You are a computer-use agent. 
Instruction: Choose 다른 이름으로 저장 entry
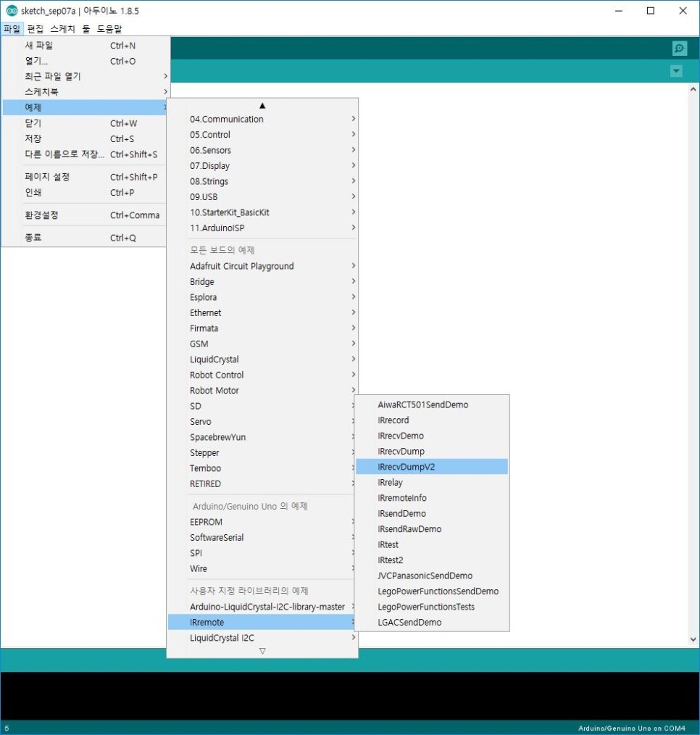85,154
